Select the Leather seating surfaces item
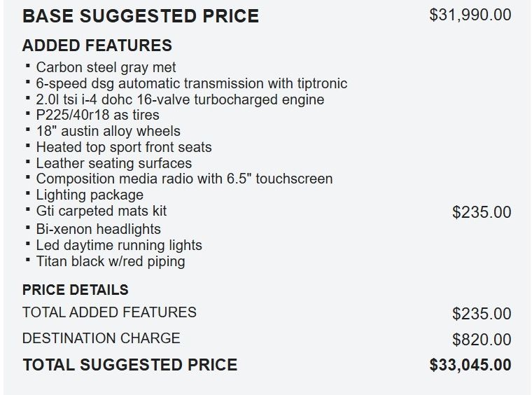Screen dimensions: 532x395 coord(113,163)
